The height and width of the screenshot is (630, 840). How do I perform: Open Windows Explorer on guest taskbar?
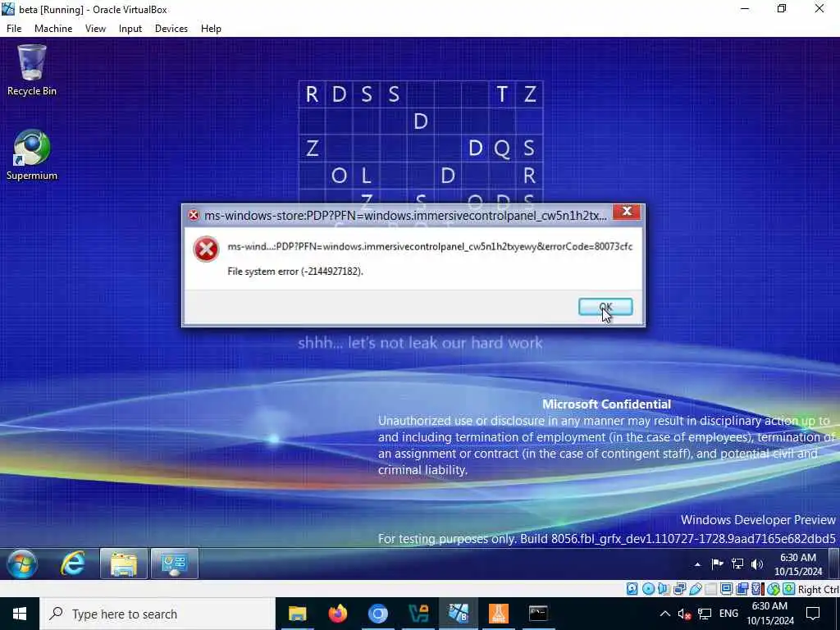[x=124, y=564]
